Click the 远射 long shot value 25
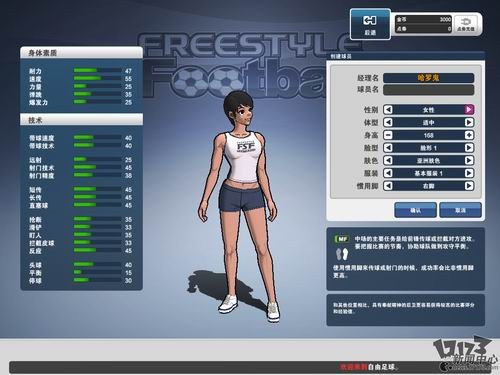The height and width of the screenshot is (375, 500). pos(128,160)
